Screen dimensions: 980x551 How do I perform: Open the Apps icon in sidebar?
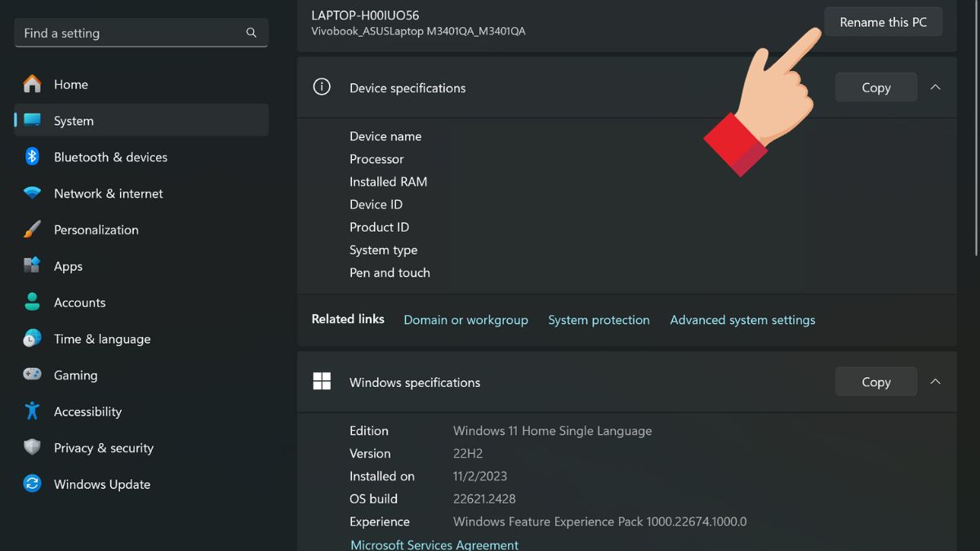[x=32, y=266]
